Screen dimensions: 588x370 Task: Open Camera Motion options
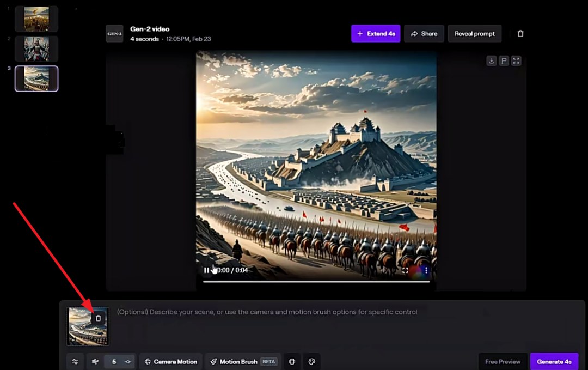point(170,362)
